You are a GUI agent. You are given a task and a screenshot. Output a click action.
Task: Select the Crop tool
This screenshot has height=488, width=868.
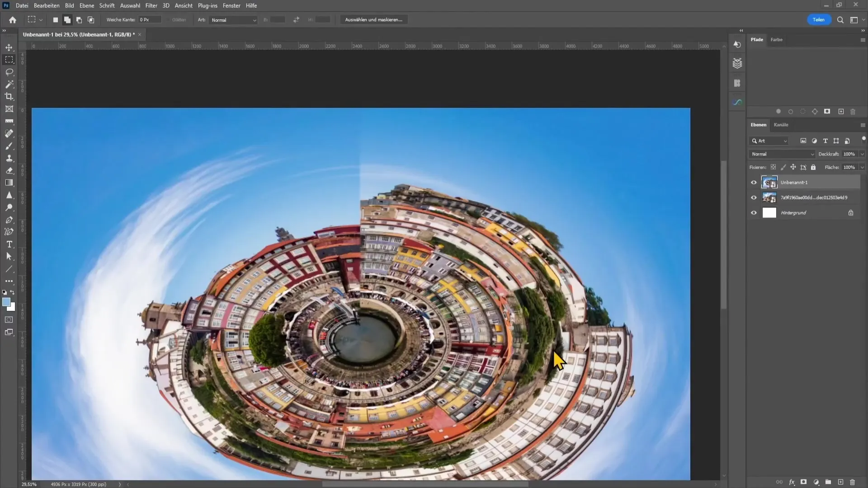tap(9, 96)
